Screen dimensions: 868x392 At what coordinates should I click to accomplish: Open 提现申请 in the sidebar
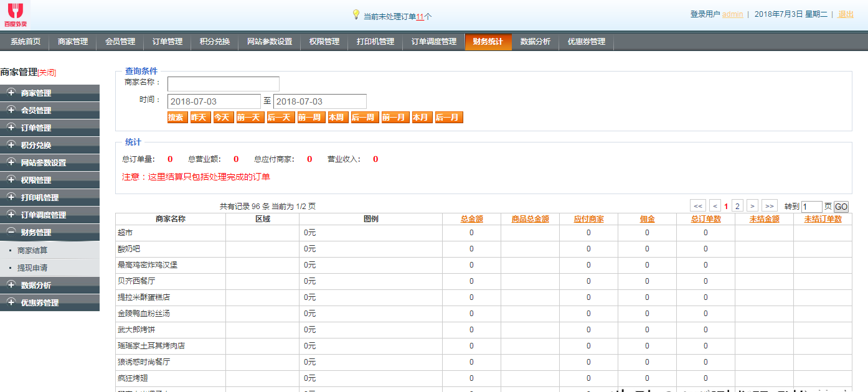point(32,268)
